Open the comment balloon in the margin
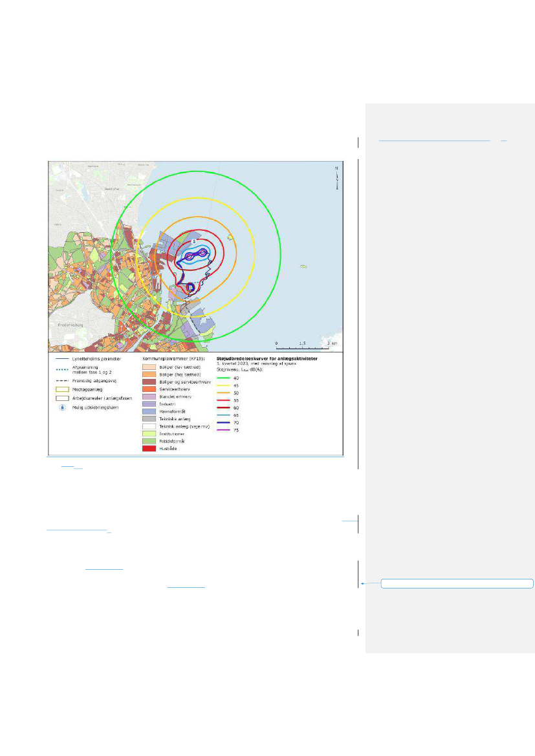Screen dimensions: 535x756 [x=457, y=584]
